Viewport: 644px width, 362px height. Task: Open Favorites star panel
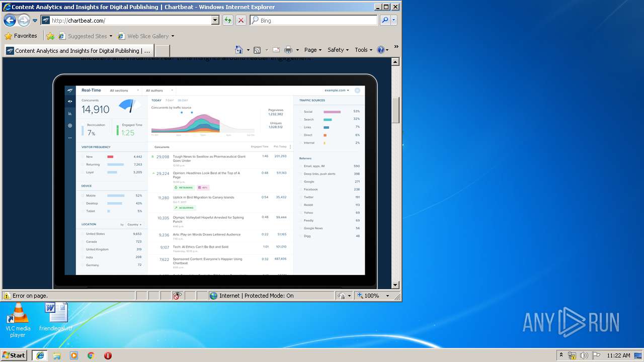[8, 36]
